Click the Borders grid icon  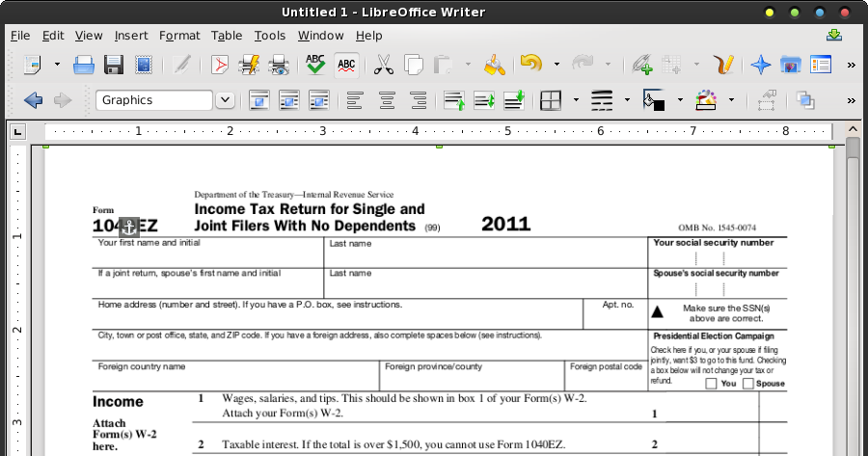tap(551, 100)
